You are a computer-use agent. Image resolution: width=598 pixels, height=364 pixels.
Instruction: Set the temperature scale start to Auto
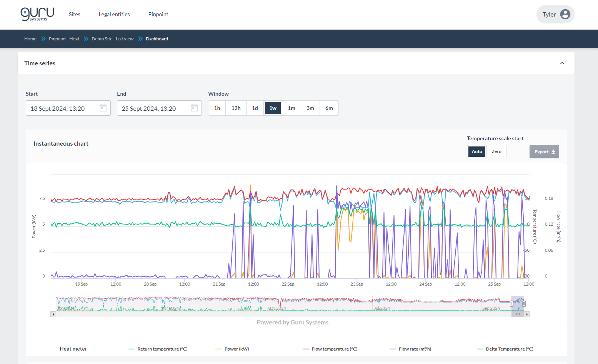point(477,151)
